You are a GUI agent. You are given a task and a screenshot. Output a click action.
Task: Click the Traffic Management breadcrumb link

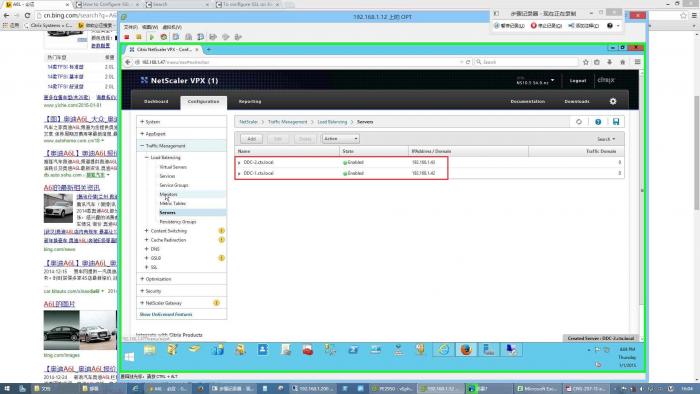pyautogui.click(x=288, y=122)
